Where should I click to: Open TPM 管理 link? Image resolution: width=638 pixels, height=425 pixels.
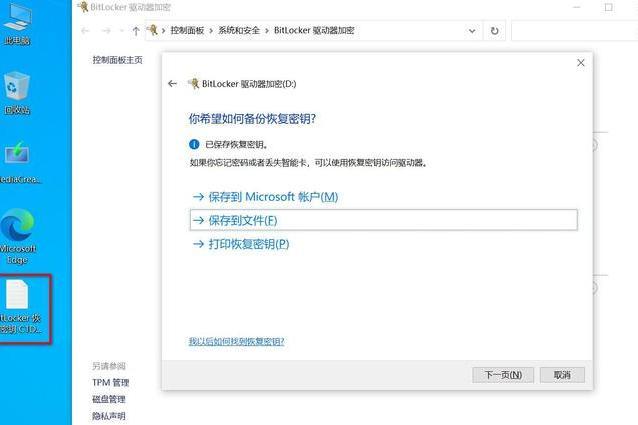pyautogui.click(x=110, y=383)
